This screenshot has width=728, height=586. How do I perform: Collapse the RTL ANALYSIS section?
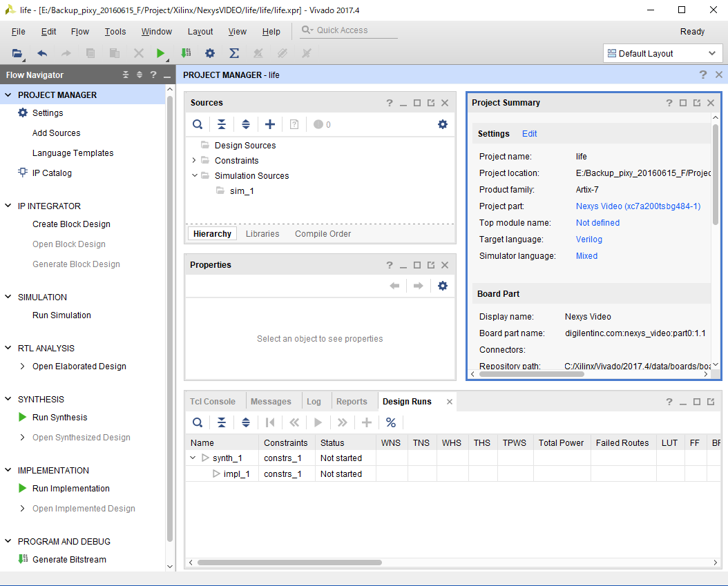[8, 347]
